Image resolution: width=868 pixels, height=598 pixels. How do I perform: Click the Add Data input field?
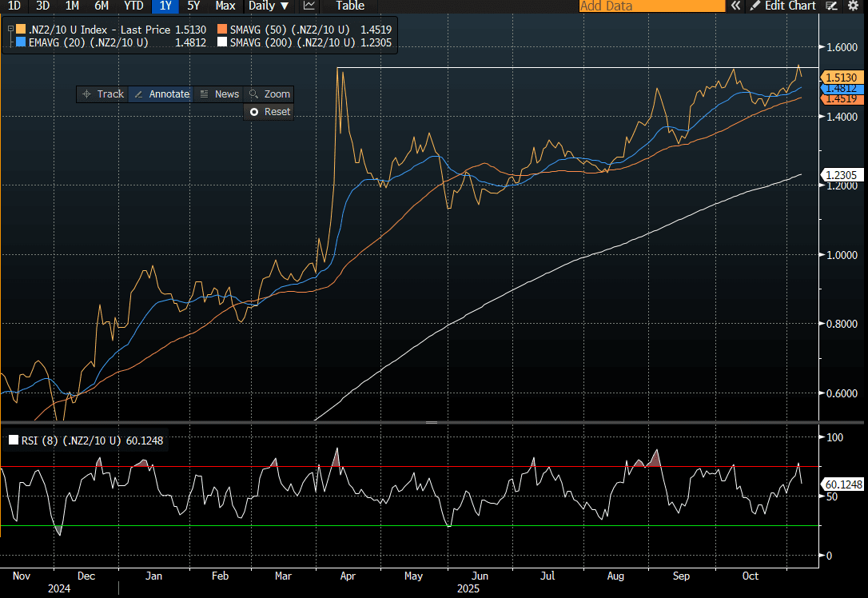pyautogui.click(x=651, y=6)
